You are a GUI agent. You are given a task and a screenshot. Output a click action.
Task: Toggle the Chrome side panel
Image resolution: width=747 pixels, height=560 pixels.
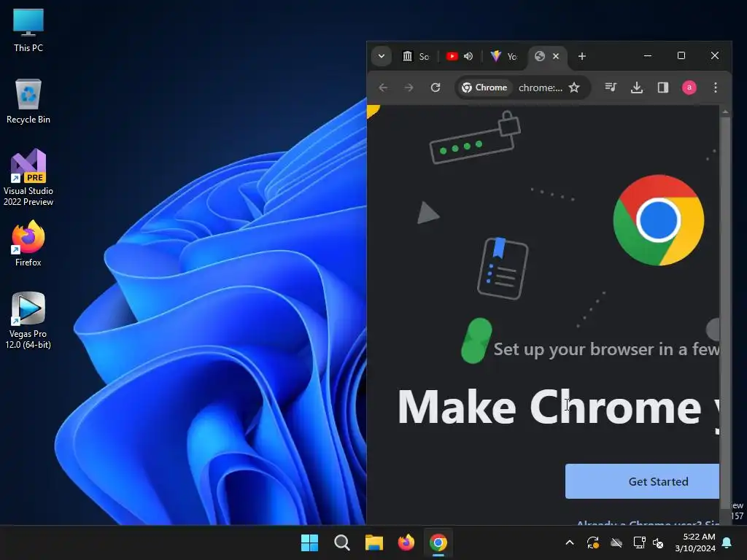[x=663, y=87]
